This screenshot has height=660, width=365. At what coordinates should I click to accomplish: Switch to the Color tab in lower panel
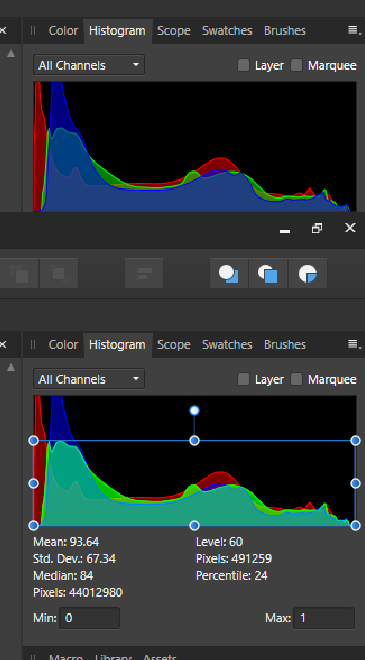pos(63,345)
